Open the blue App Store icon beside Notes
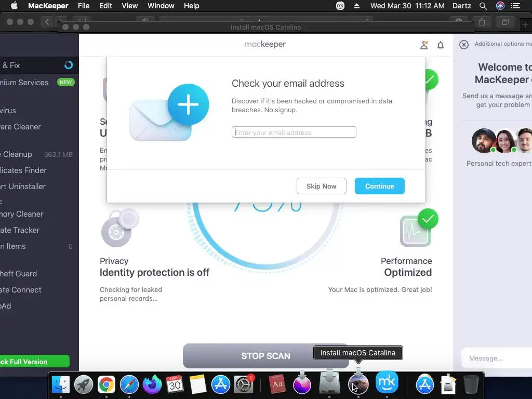 click(x=220, y=385)
